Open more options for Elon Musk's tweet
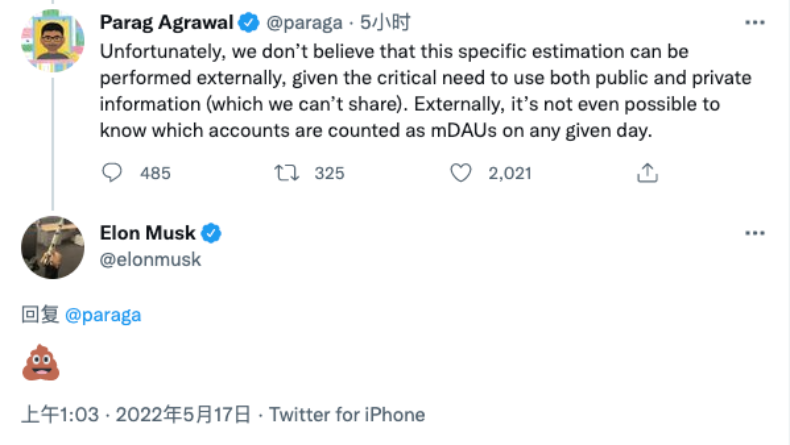The image size is (790, 445). coord(755,234)
